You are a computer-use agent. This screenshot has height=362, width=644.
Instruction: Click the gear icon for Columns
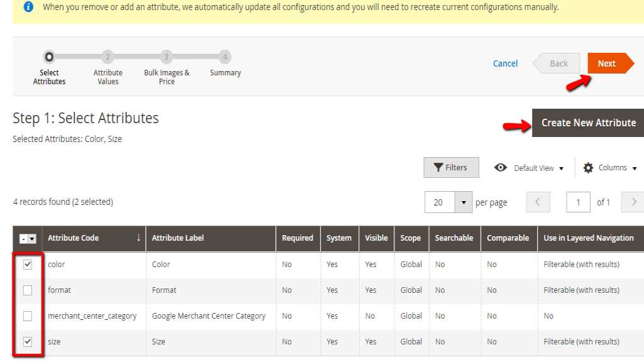[x=588, y=167]
